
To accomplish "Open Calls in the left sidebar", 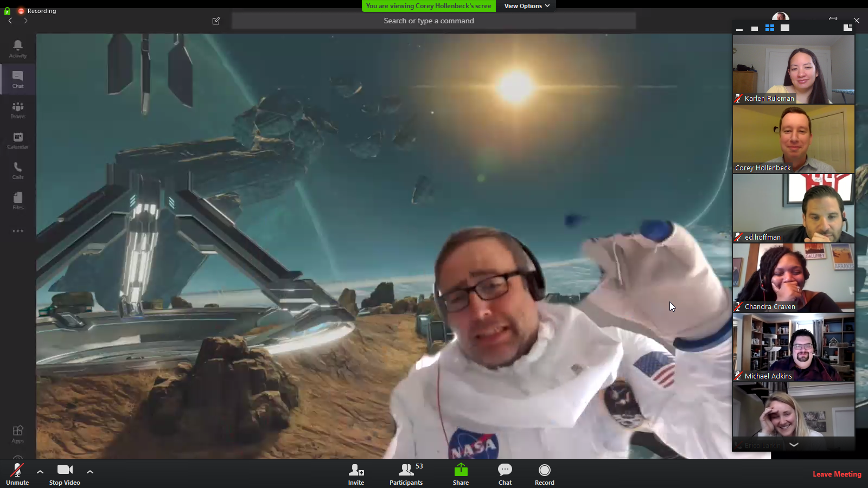I will tap(17, 170).
